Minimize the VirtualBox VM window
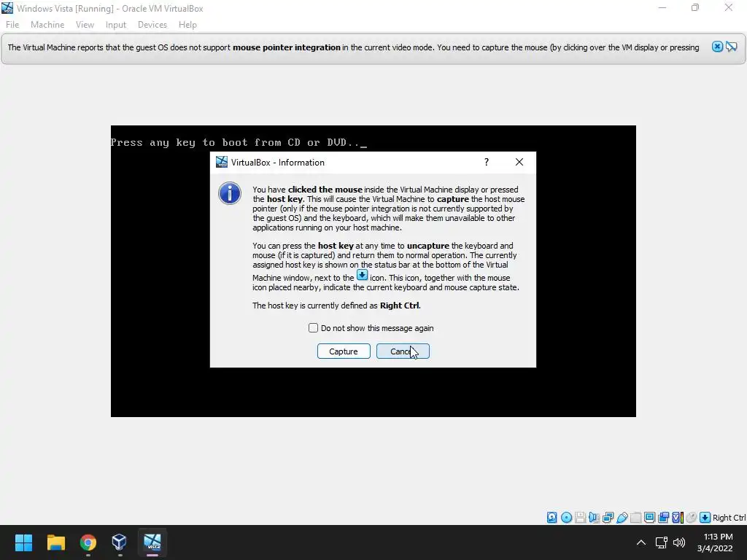 coord(662,8)
